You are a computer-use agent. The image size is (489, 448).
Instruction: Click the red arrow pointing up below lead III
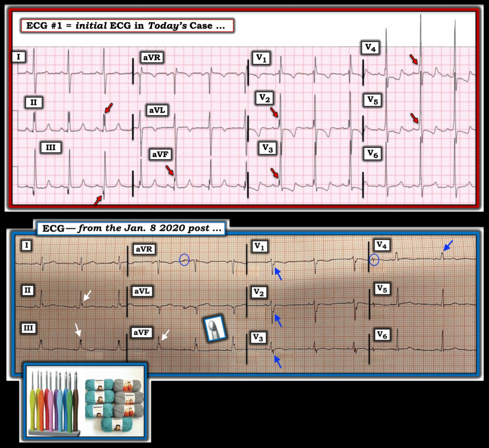pos(97,201)
